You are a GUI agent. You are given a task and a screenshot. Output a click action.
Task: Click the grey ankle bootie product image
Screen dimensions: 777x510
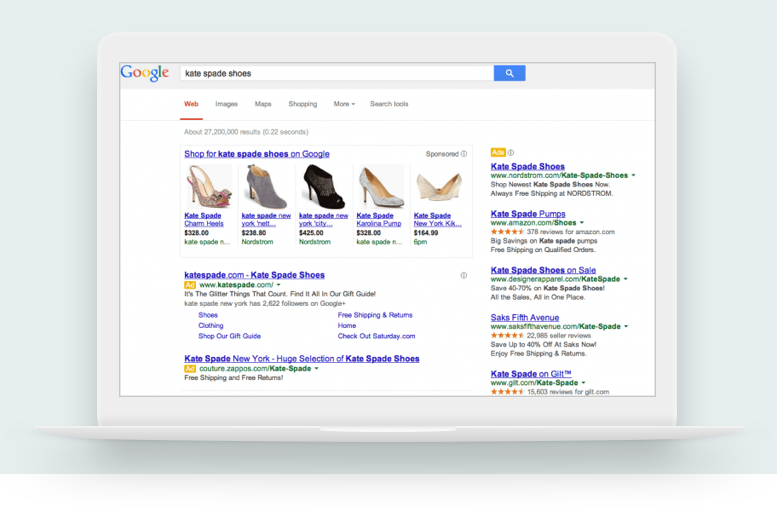tap(266, 187)
